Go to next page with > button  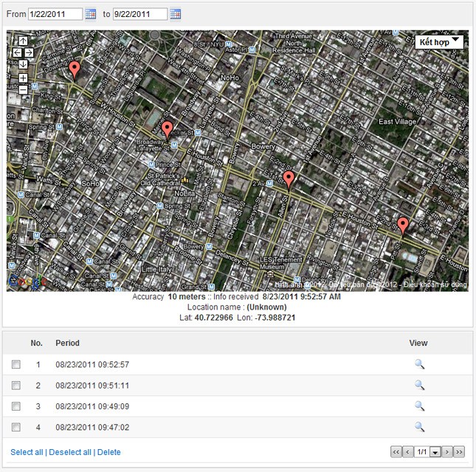tap(447, 452)
